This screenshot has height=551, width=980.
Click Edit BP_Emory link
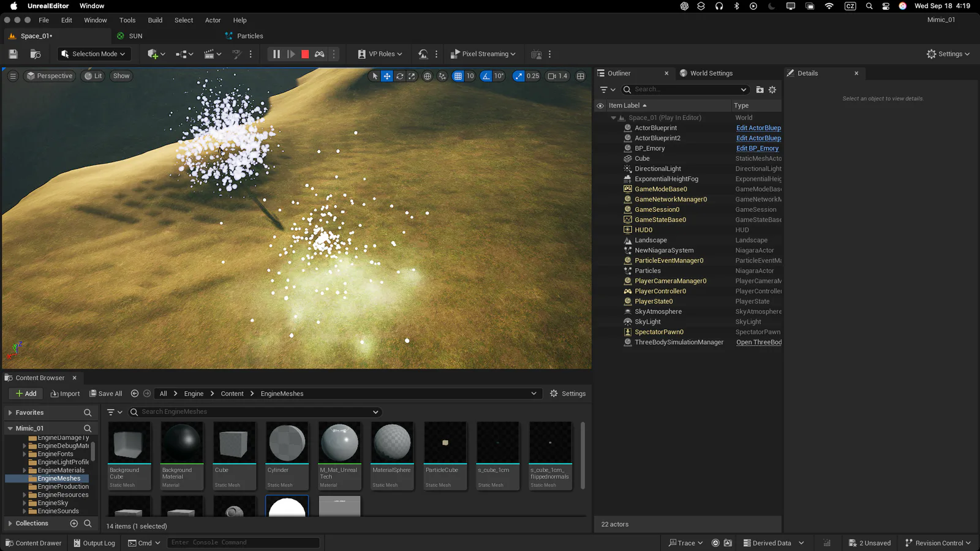tap(757, 148)
